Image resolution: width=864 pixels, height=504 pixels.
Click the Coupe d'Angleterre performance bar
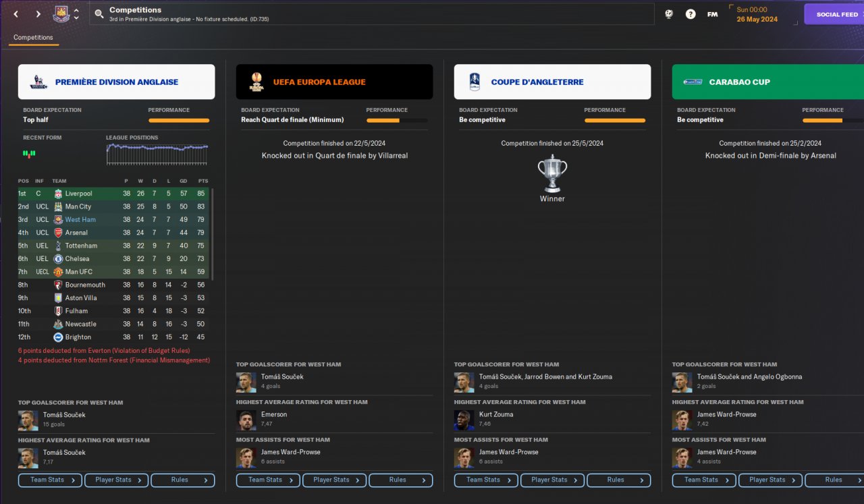tap(615, 121)
